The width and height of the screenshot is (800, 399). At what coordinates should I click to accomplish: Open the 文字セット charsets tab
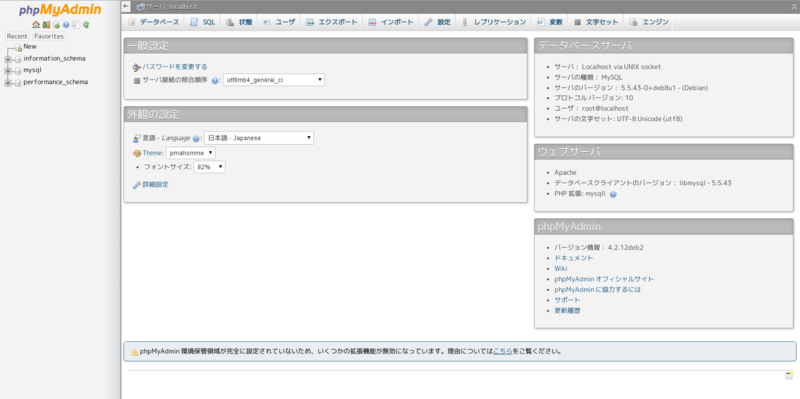[596, 22]
